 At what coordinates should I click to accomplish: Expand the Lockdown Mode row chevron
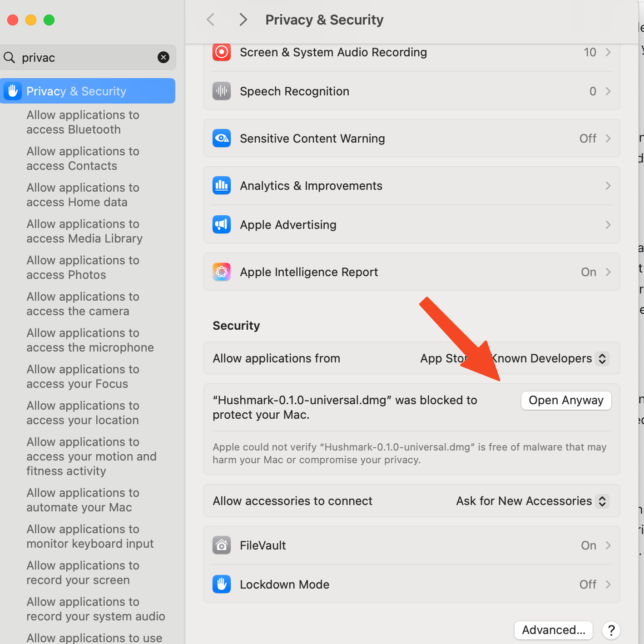(608, 585)
